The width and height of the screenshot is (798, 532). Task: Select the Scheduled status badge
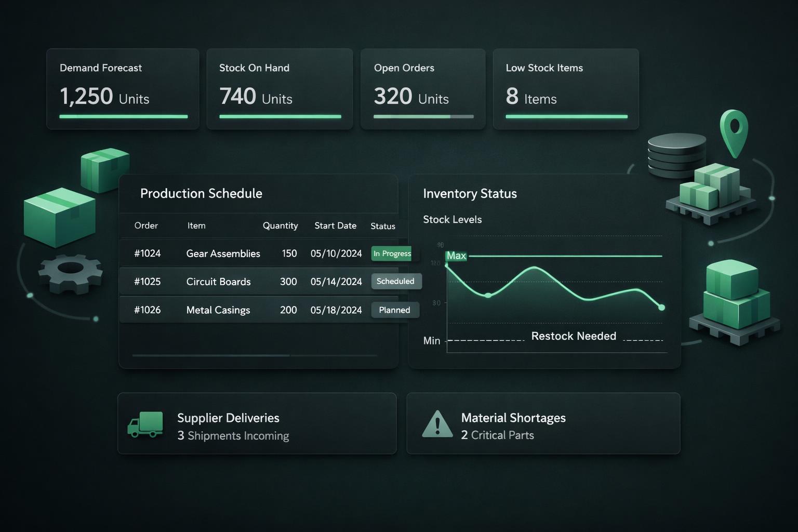396,281
